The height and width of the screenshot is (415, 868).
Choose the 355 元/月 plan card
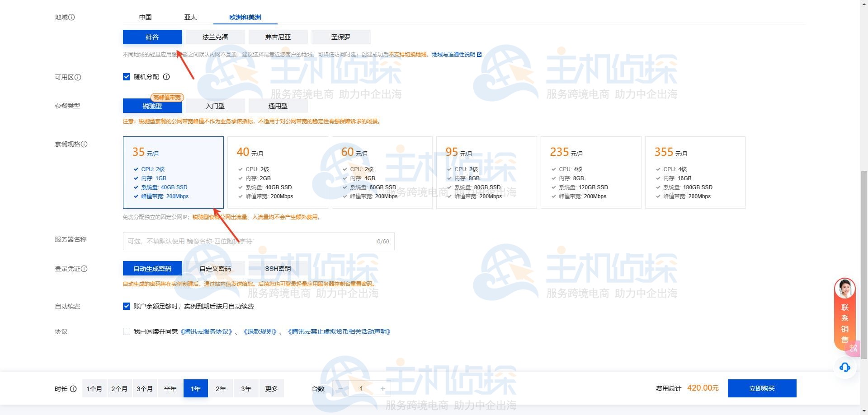695,173
